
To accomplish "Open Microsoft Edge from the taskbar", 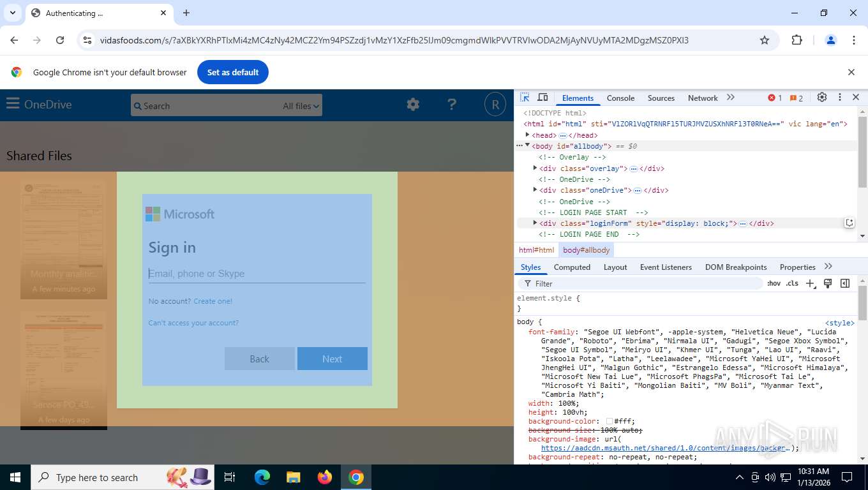I will click(x=262, y=477).
